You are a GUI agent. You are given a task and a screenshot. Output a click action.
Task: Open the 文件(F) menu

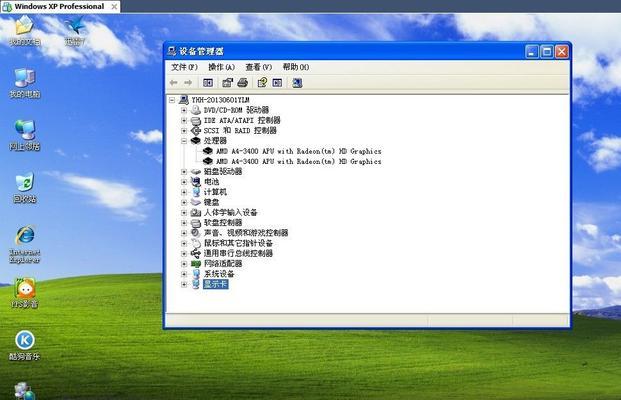184,67
